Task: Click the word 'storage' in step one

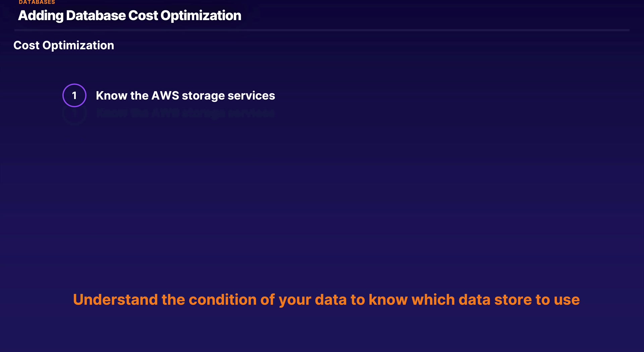Action: tap(203, 96)
